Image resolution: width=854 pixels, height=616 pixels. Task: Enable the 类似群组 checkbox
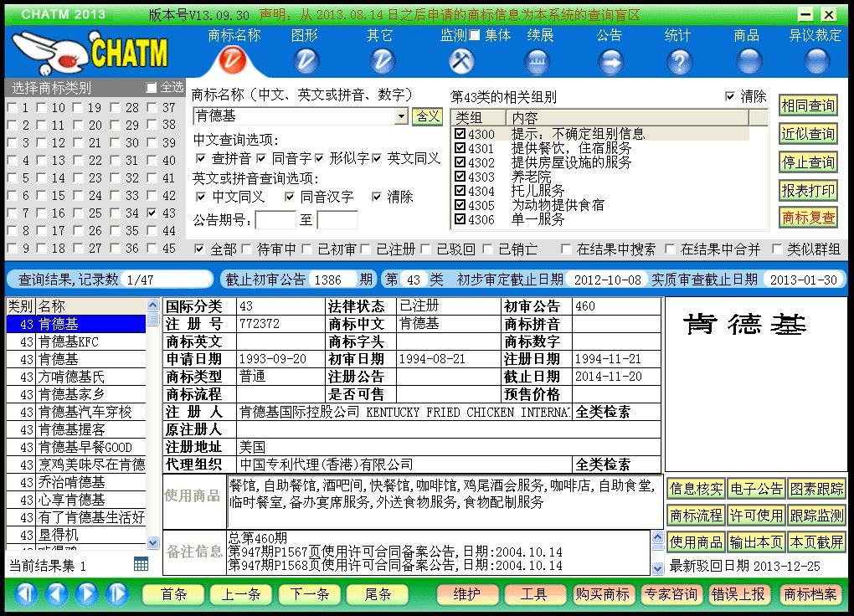pyautogui.click(x=777, y=249)
